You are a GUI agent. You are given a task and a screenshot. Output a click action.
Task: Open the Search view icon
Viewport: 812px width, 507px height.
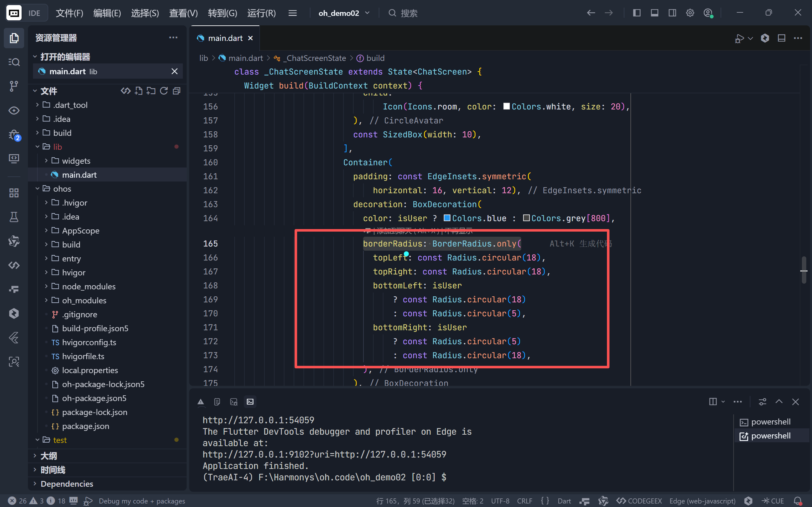point(14,62)
